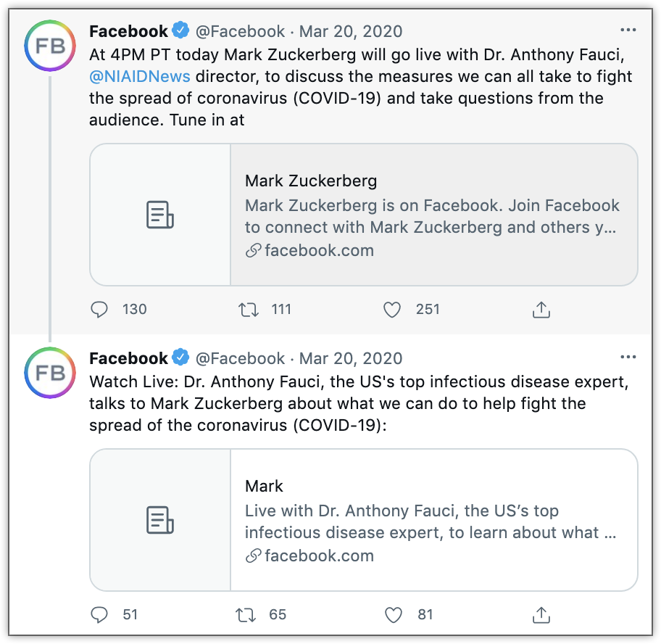
Task: Like the tweet with 251 likes
Action: click(x=392, y=310)
